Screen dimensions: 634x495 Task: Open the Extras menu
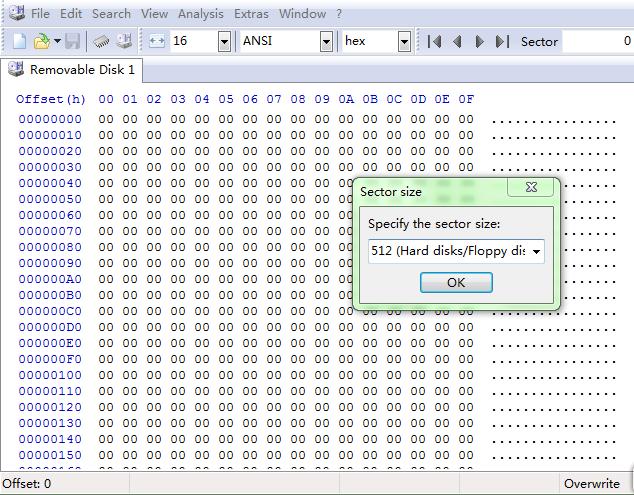(251, 14)
